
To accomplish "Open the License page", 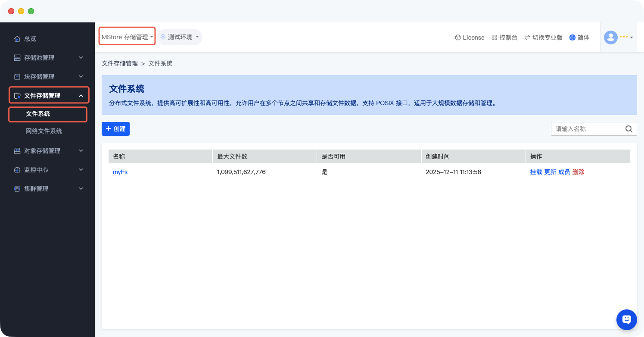I will 470,37.
